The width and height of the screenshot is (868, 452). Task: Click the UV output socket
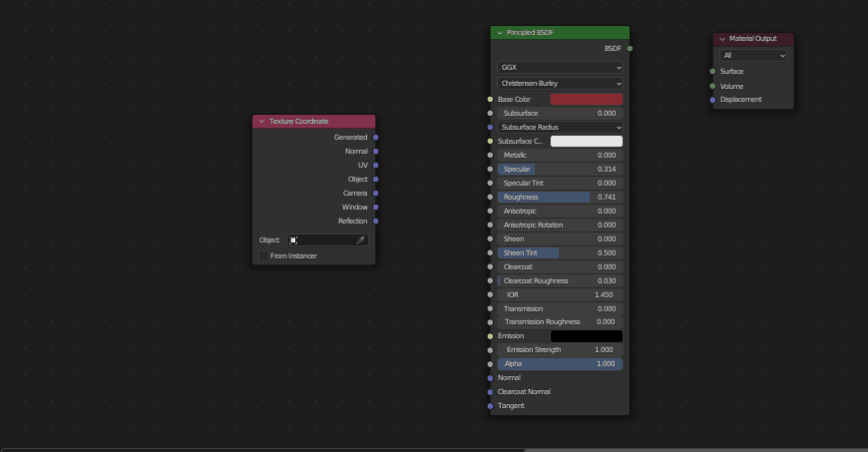point(375,165)
